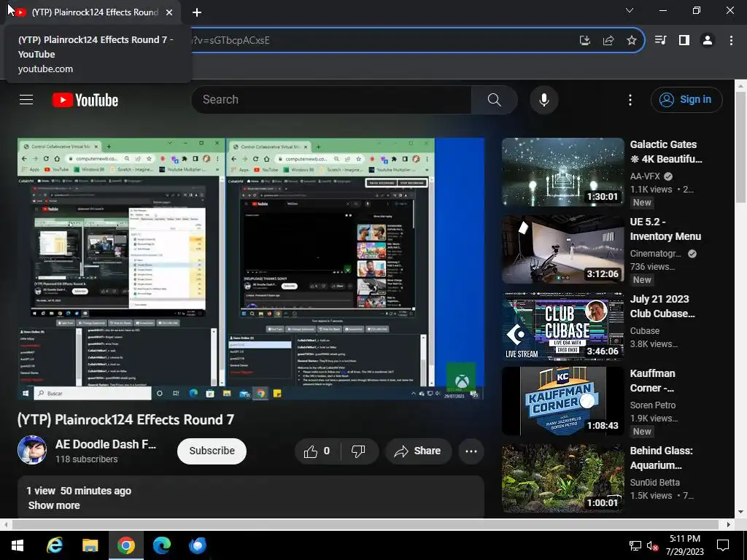Screen dimensions: 747x560
Task: Open July 21 2023 Club Cubase title
Action: point(662,306)
